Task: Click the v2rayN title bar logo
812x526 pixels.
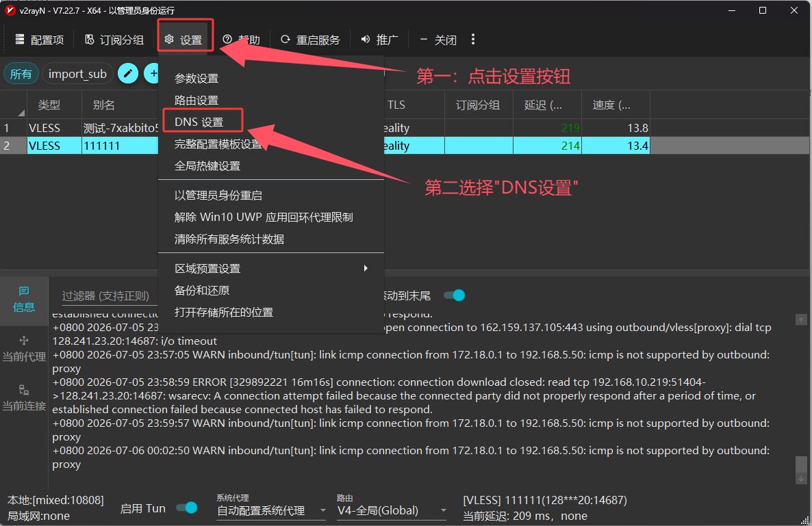Action: 10,10
